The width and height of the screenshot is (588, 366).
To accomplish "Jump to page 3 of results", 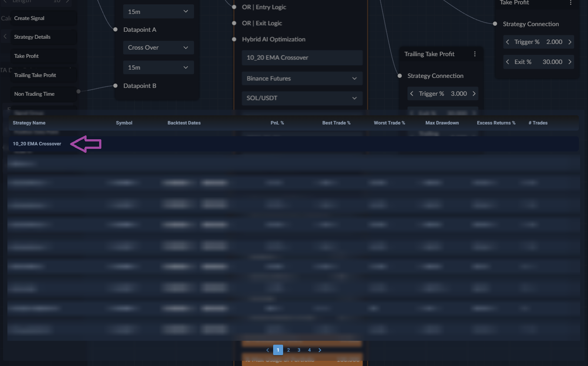I will click(299, 350).
